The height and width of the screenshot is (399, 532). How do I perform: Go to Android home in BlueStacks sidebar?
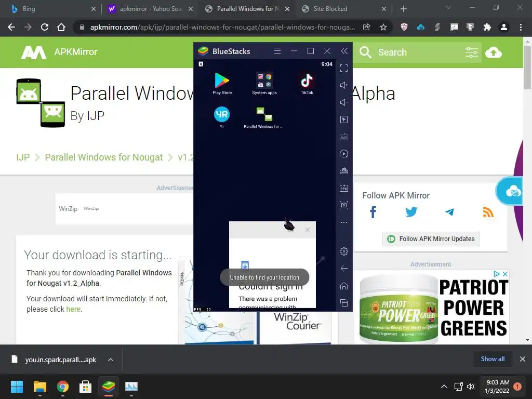point(344,286)
